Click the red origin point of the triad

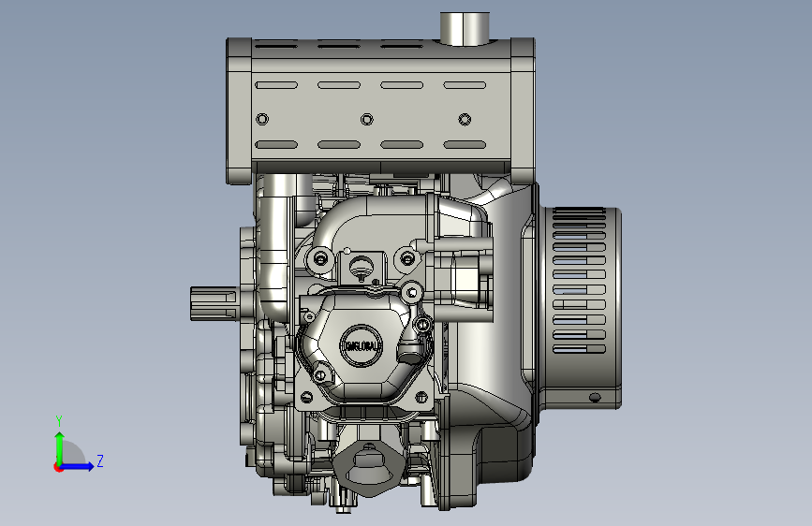58,467
